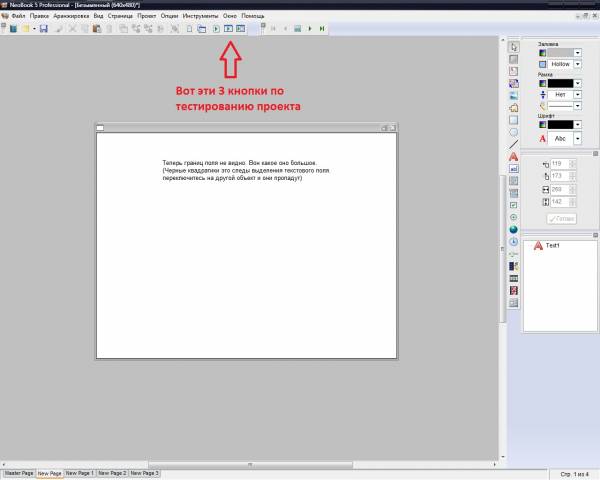Open the Нет border width dropdown
The height and width of the screenshot is (480, 600).
[x=577, y=93]
